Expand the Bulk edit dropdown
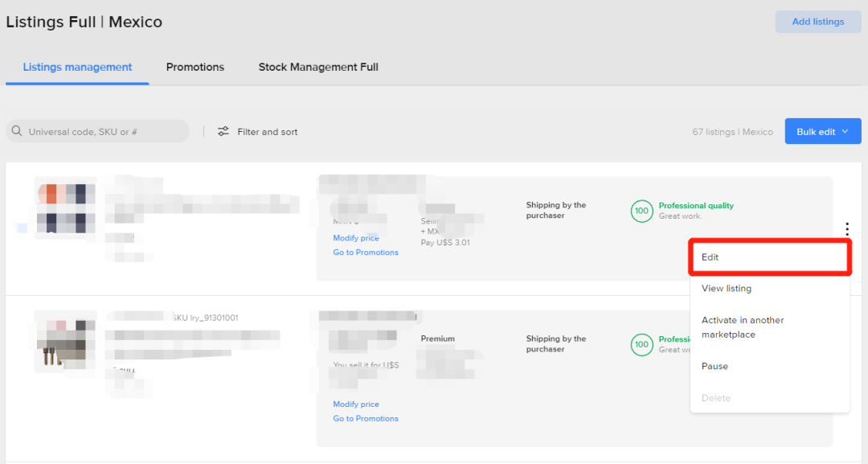The width and height of the screenshot is (868, 464). click(822, 131)
